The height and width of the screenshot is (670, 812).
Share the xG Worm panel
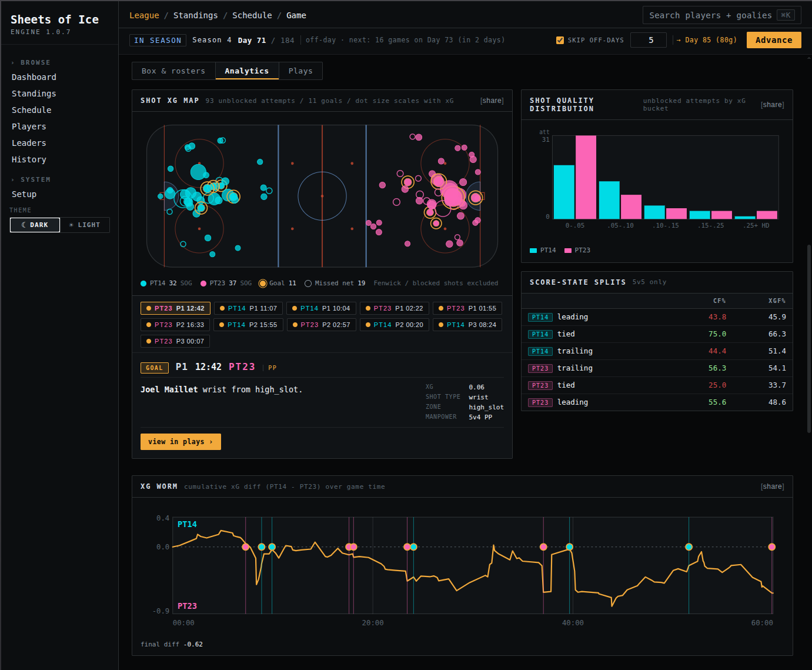click(772, 486)
